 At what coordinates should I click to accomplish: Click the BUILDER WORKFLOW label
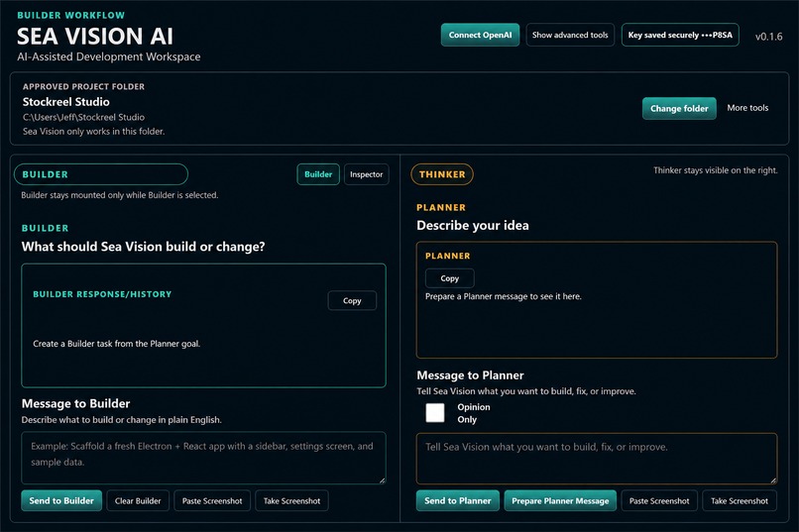tap(70, 15)
